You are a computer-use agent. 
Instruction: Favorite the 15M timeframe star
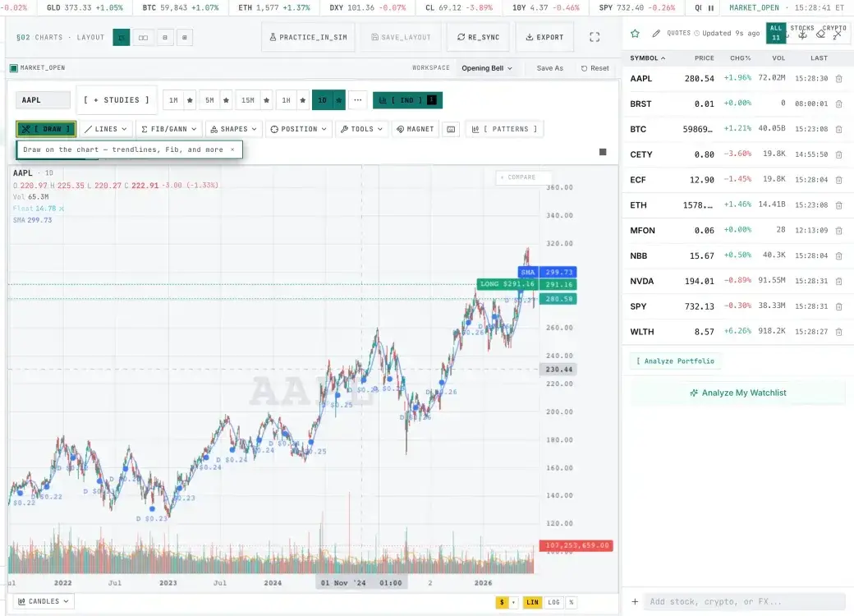[x=266, y=100]
